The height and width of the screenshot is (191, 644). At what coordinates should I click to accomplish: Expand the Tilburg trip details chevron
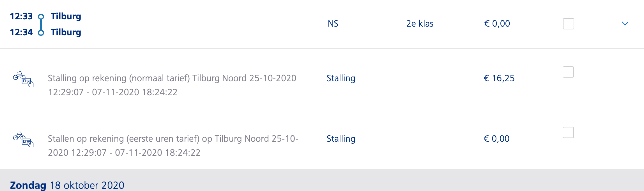625,24
